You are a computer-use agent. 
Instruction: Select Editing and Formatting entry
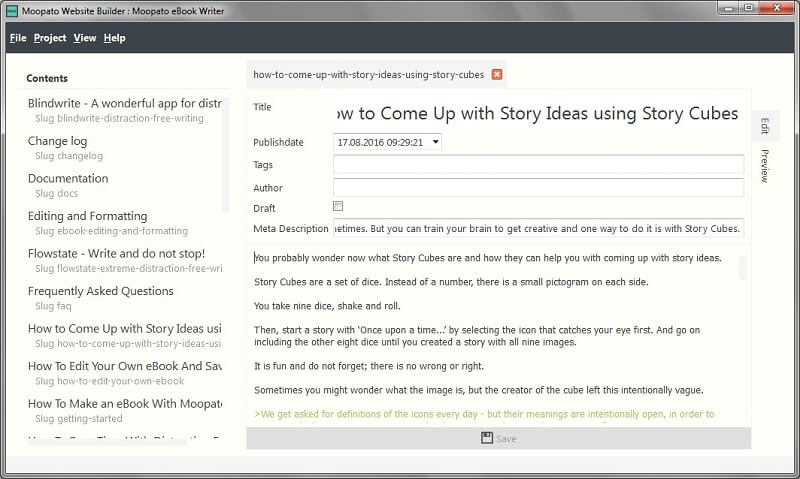[x=87, y=216]
